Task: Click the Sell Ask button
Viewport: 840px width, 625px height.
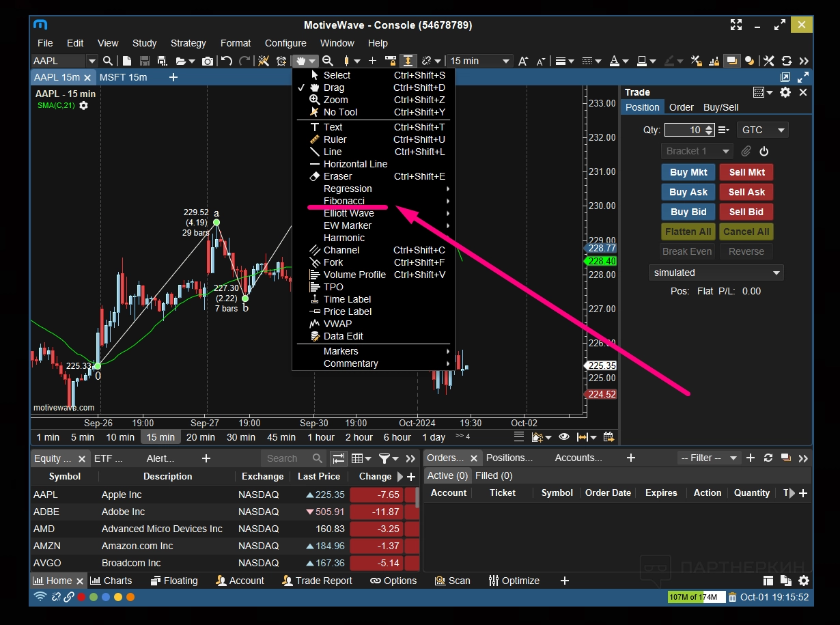Action: pos(746,192)
